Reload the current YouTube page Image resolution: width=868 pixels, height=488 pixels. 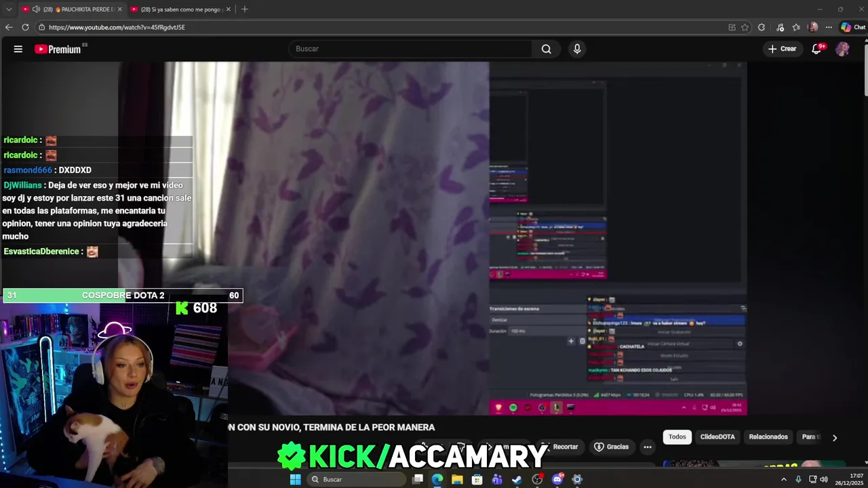point(25,27)
